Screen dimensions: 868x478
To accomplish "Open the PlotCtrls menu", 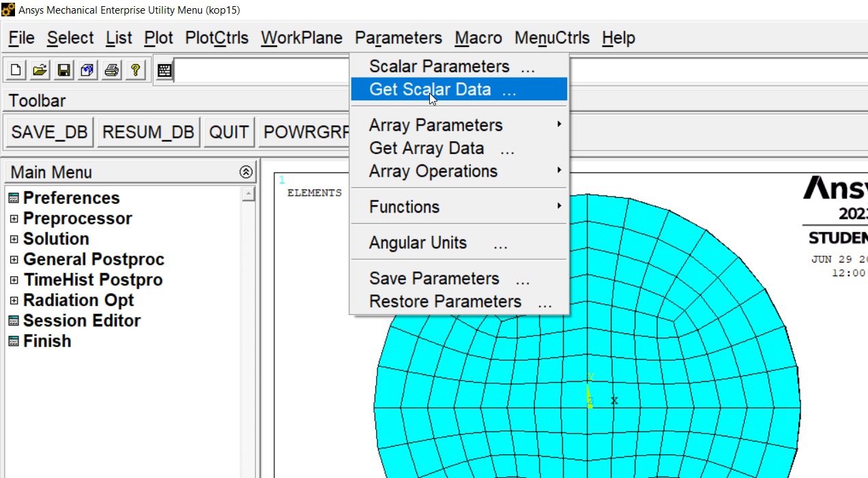I will (x=217, y=38).
